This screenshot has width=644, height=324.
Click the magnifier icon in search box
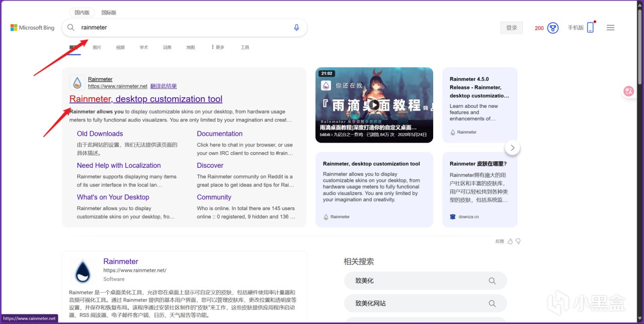tap(71, 28)
